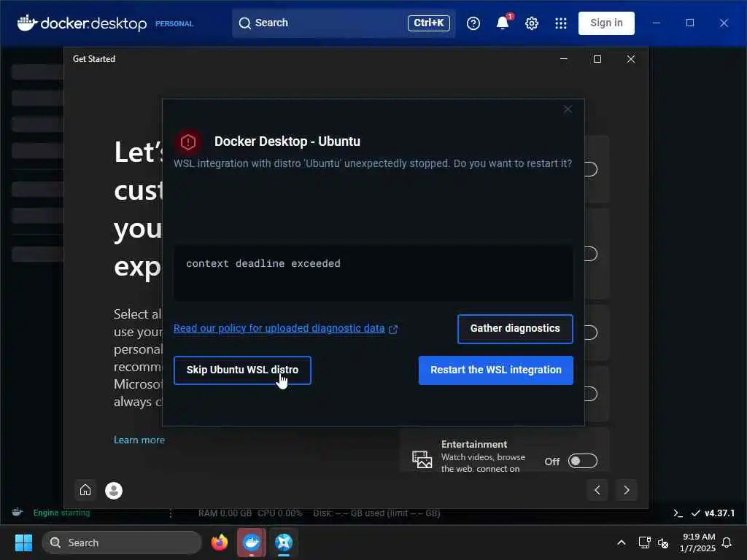Open the Windows Start menu
The height and width of the screenshot is (560, 747).
coord(23,542)
